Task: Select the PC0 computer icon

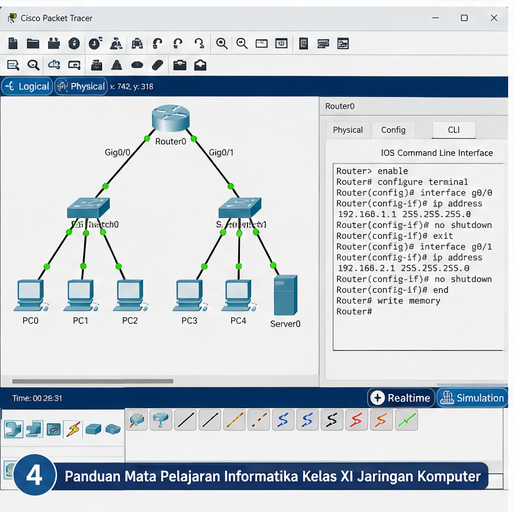Action: [31, 296]
